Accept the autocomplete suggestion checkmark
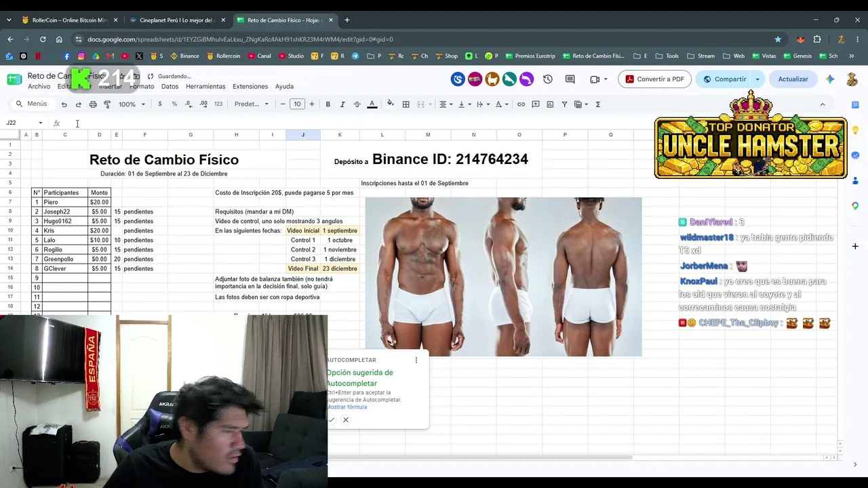Screen dimensions: 868x488 331,420
